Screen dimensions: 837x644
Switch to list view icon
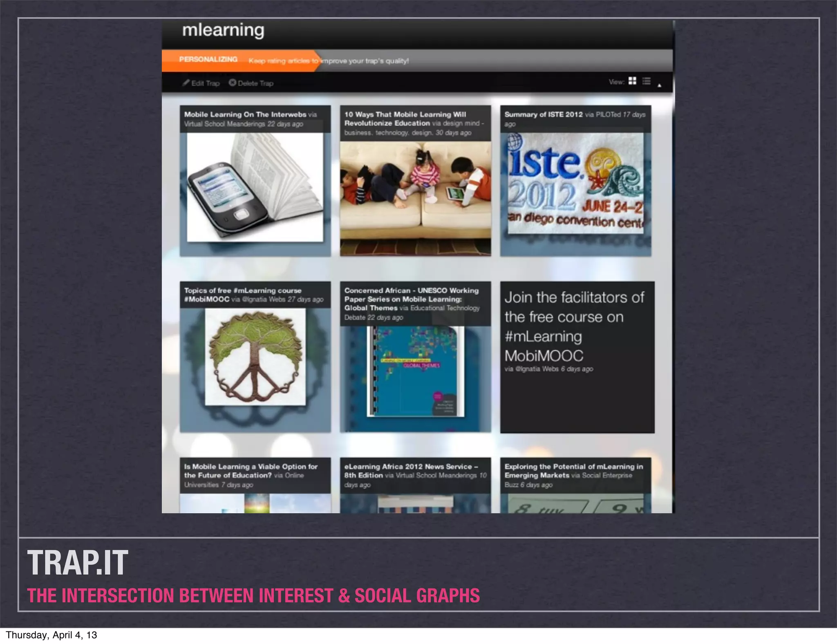(x=646, y=81)
